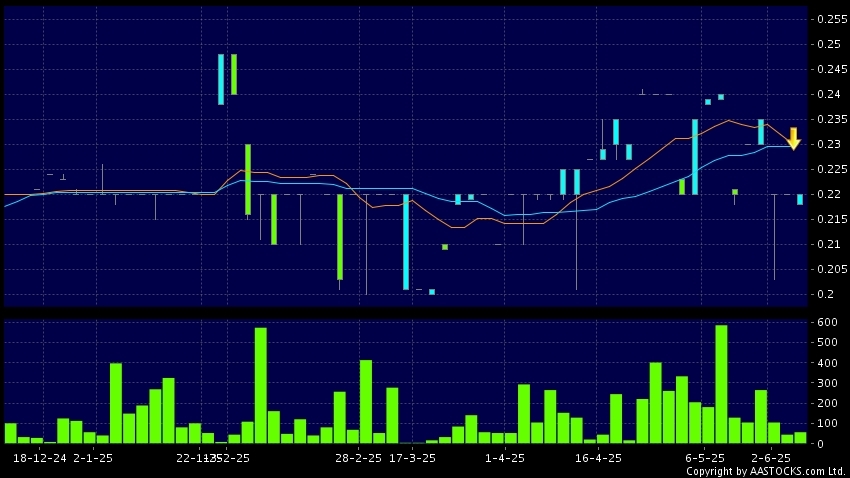Screen dimensions: 850x478
Task: Click the 18-12-24 date label
Action: [x=40, y=458]
